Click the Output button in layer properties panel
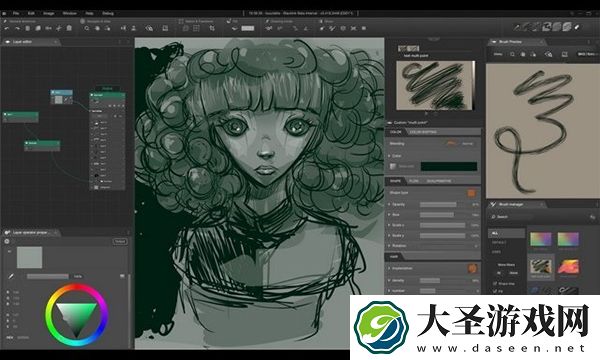The height and width of the screenshot is (360, 600). point(120,241)
